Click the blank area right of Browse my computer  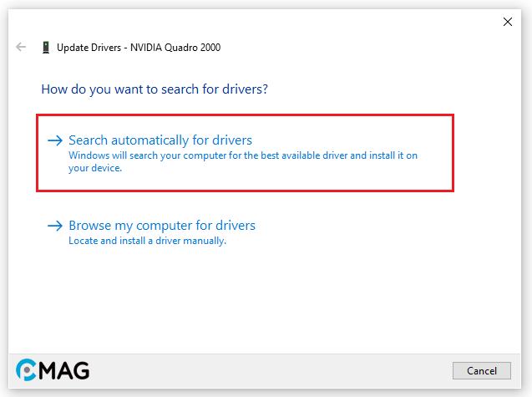376,227
